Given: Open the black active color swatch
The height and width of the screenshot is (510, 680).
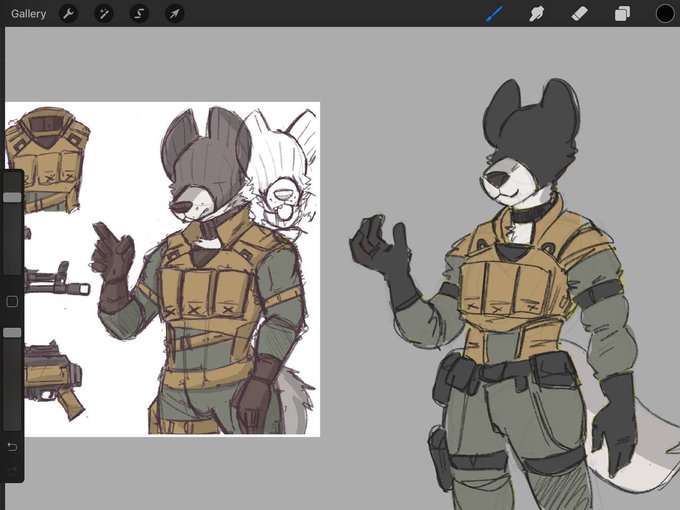Looking at the screenshot, I should (x=665, y=14).
